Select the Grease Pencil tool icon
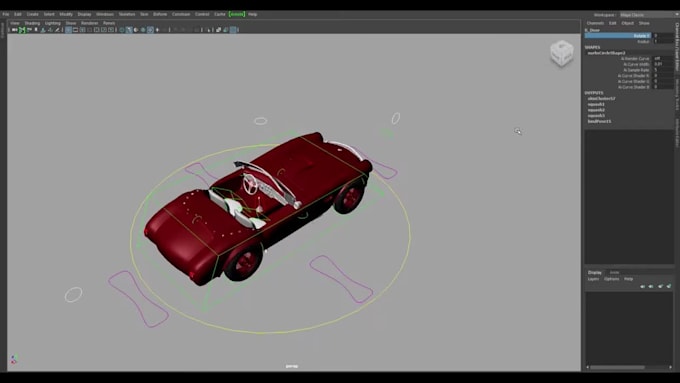 [x=57, y=29]
